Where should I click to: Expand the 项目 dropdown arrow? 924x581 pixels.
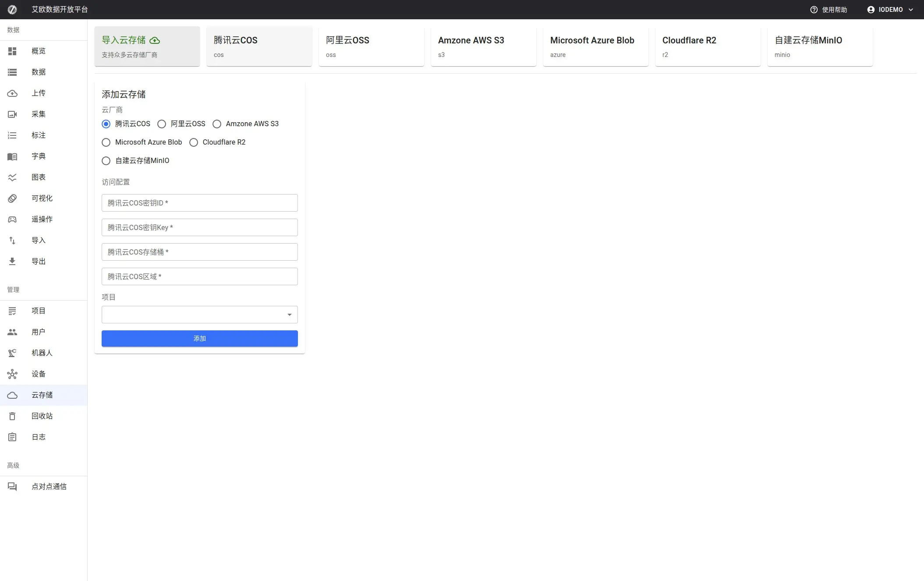click(x=289, y=315)
